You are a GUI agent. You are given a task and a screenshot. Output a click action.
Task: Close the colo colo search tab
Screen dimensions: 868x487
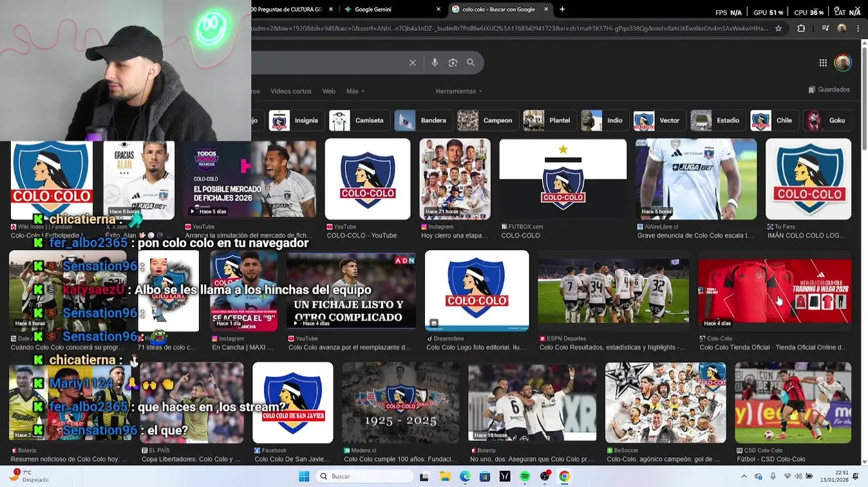point(545,9)
